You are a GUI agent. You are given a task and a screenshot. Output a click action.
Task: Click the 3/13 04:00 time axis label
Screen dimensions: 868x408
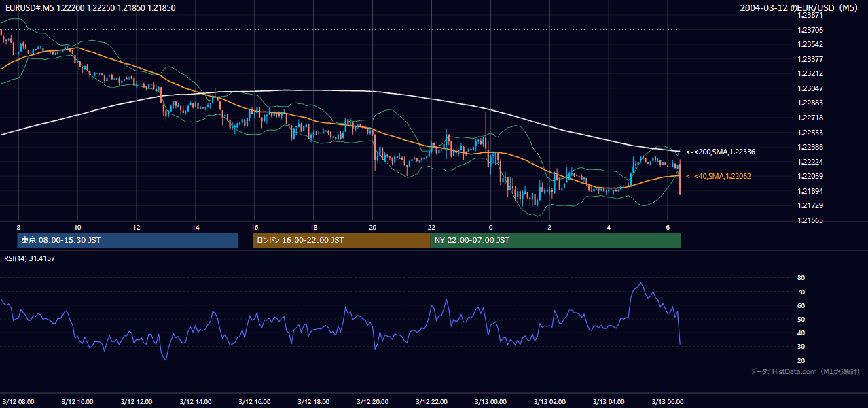click(x=609, y=401)
